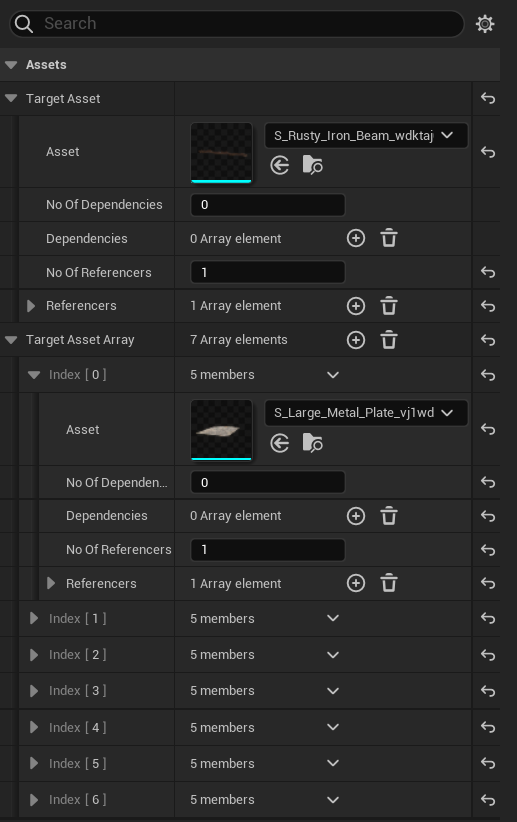The image size is (517, 822).
Task: Reset Index [ 0 ] Dependencies to default
Action: point(488,516)
